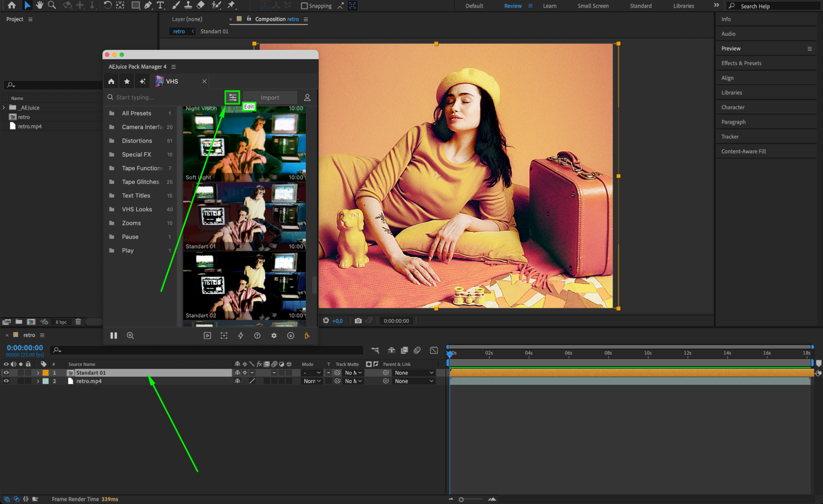Click the orange label swatch of Standart 01

click(x=46, y=373)
